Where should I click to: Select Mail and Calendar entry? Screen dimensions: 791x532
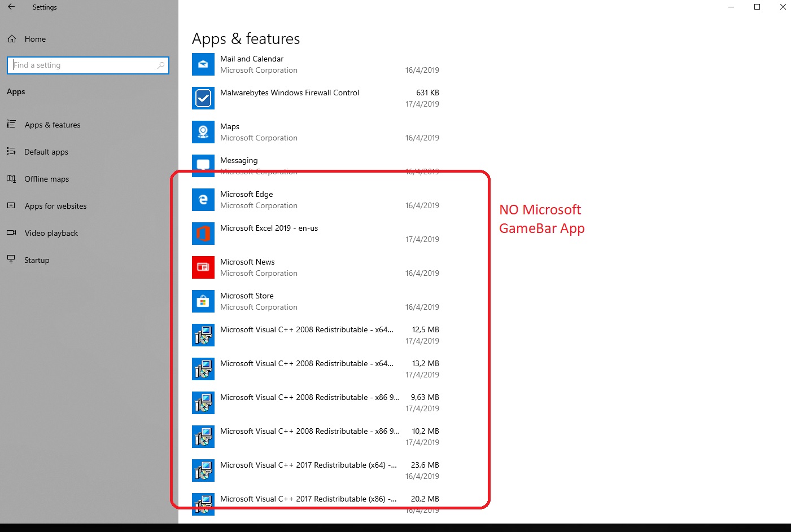pyautogui.click(x=316, y=64)
